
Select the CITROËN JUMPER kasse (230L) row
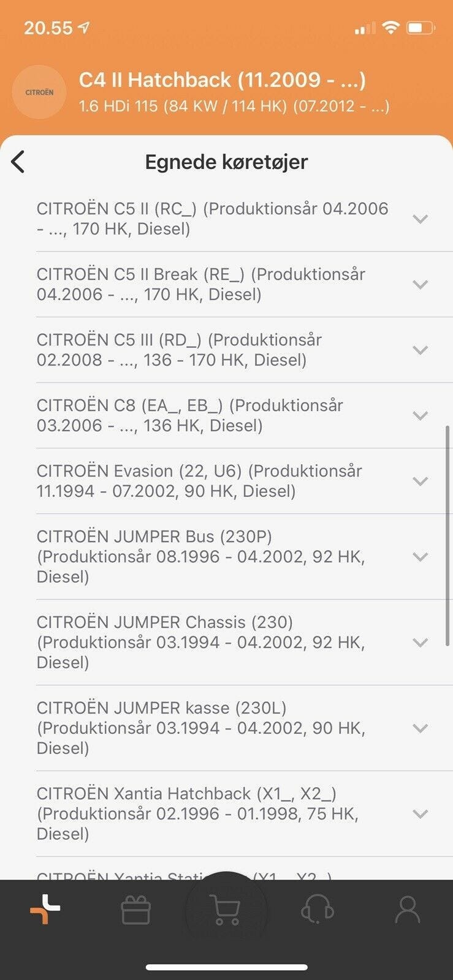click(x=202, y=728)
